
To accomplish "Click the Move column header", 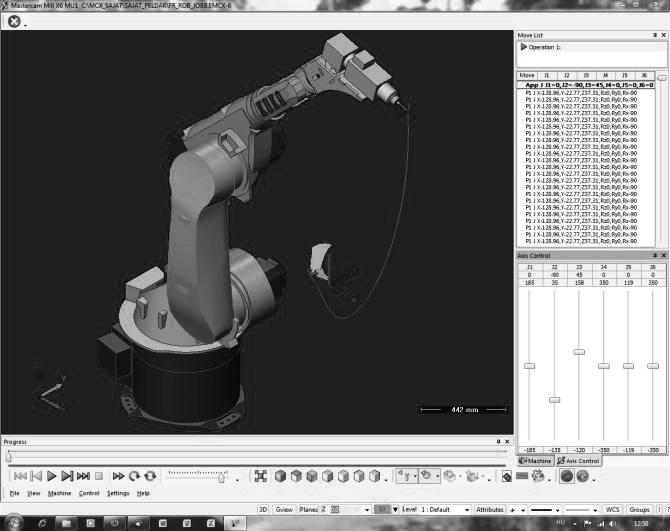I will [527, 75].
